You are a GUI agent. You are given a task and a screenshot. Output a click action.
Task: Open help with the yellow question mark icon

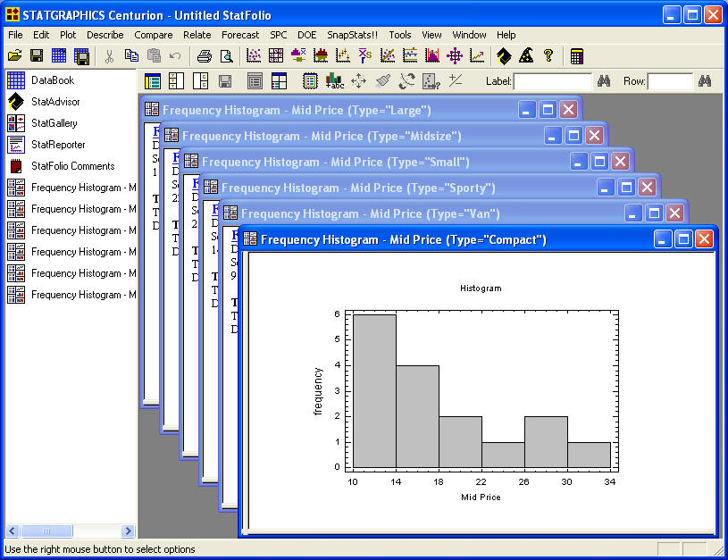pos(548,56)
